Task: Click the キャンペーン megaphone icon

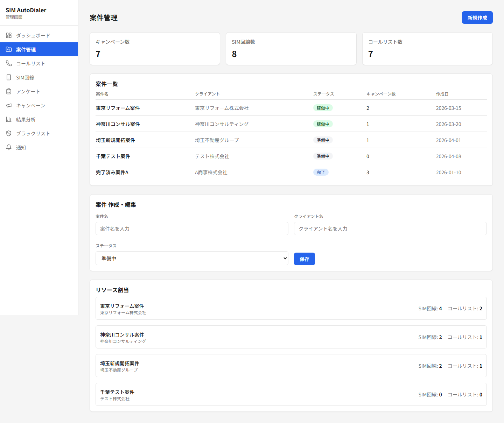Action: coord(9,105)
